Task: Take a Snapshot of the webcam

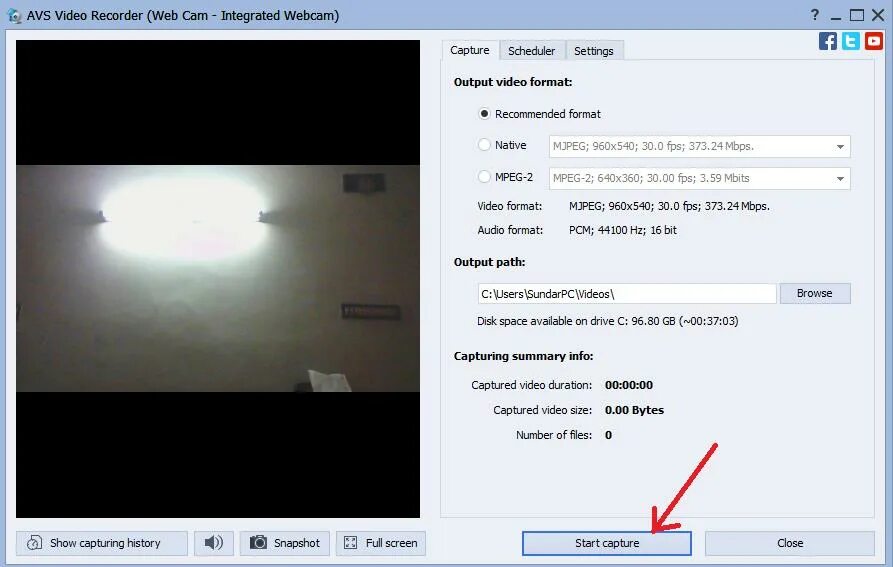Action: pos(285,543)
